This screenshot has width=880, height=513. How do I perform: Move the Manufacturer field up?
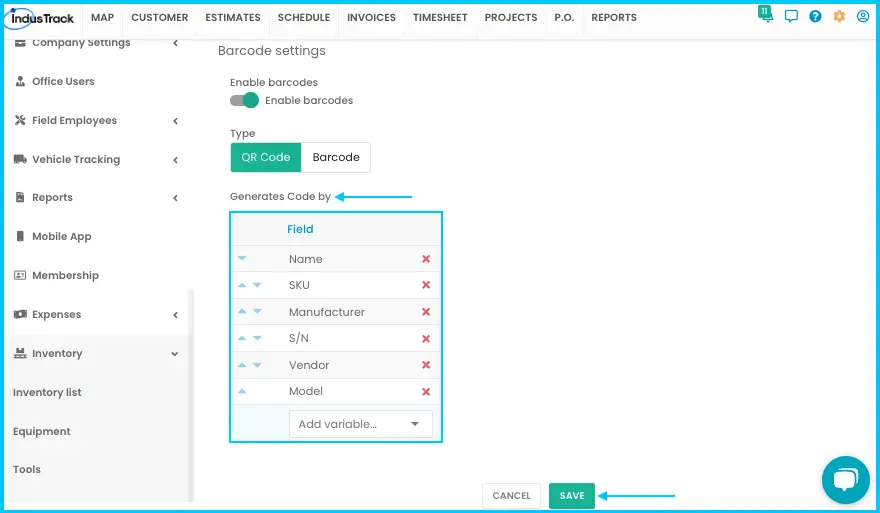[x=242, y=311]
